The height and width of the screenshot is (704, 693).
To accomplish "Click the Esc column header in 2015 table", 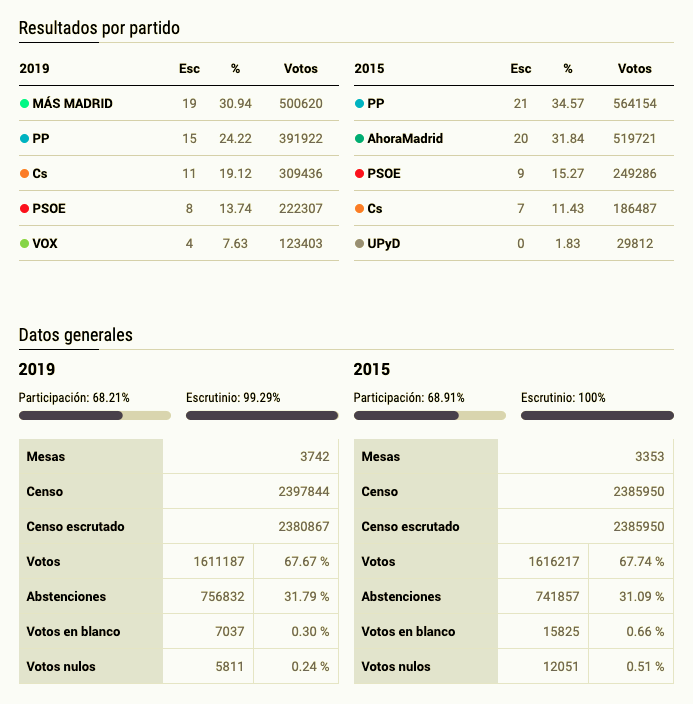I will (x=521, y=69).
